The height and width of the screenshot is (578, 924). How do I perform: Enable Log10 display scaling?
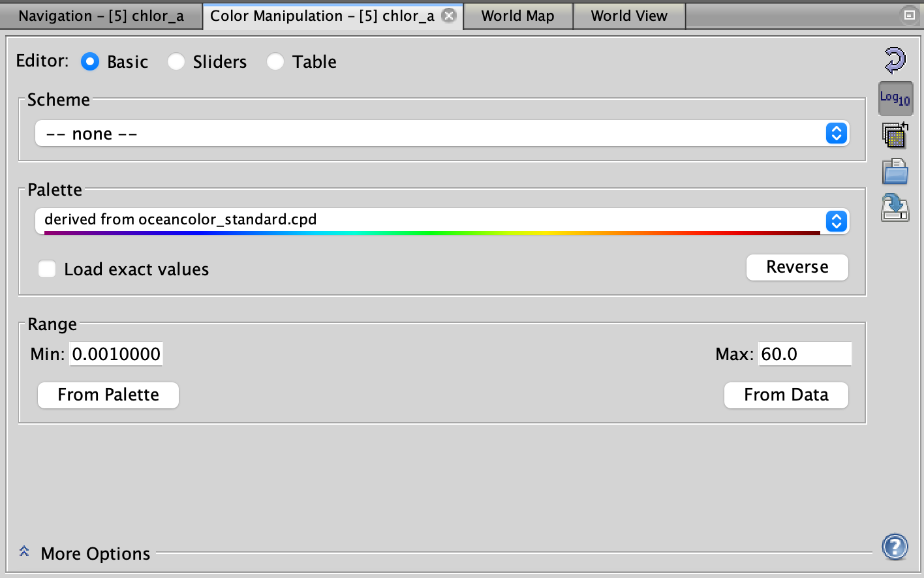[x=895, y=98]
